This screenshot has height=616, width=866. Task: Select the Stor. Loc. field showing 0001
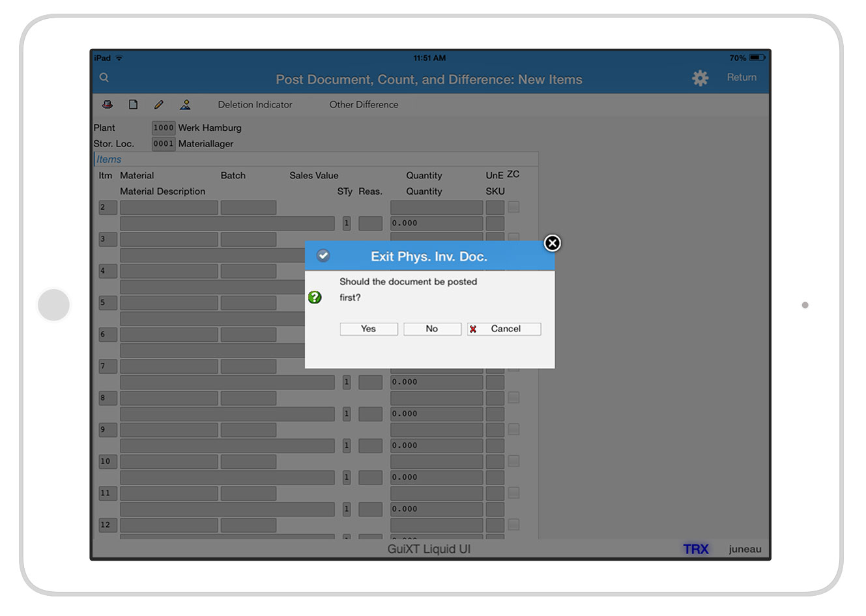click(163, 144)
